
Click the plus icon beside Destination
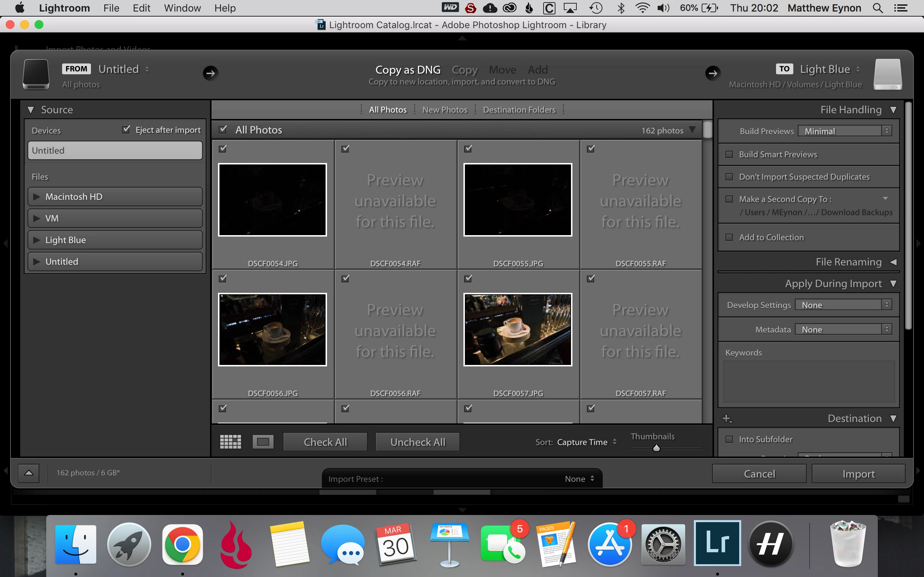coord(727,419)
